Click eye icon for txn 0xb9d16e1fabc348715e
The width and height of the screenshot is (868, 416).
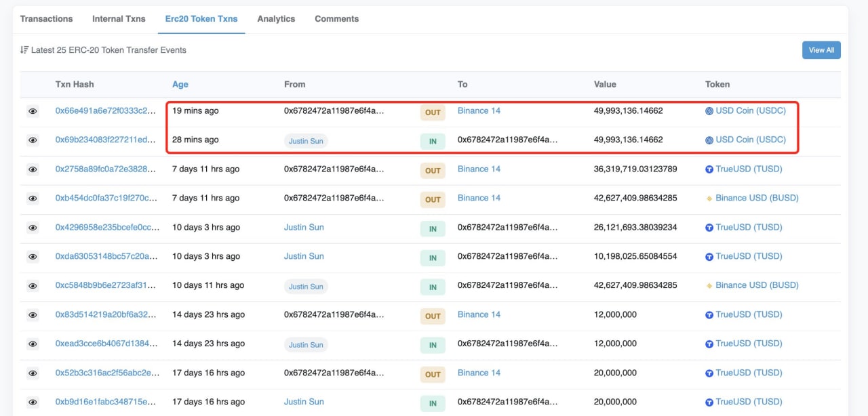pos(33,402)
